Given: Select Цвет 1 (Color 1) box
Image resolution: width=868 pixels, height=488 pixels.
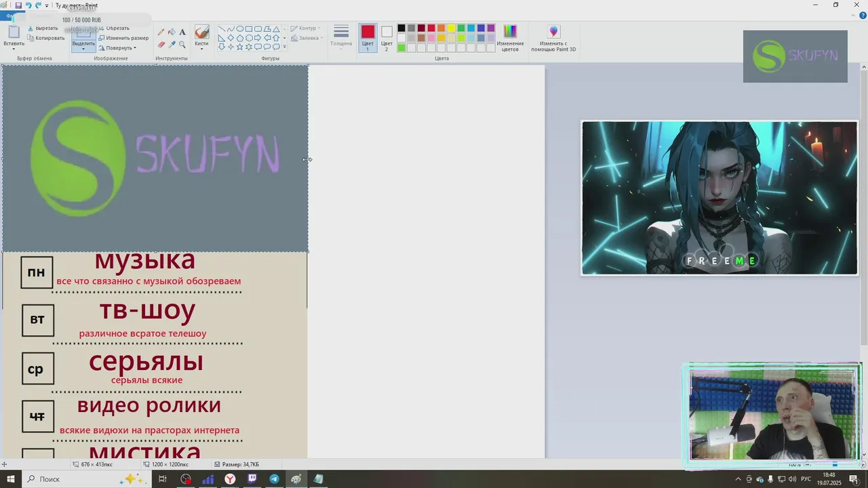Looking at the screenshot, I should (368, 38).
